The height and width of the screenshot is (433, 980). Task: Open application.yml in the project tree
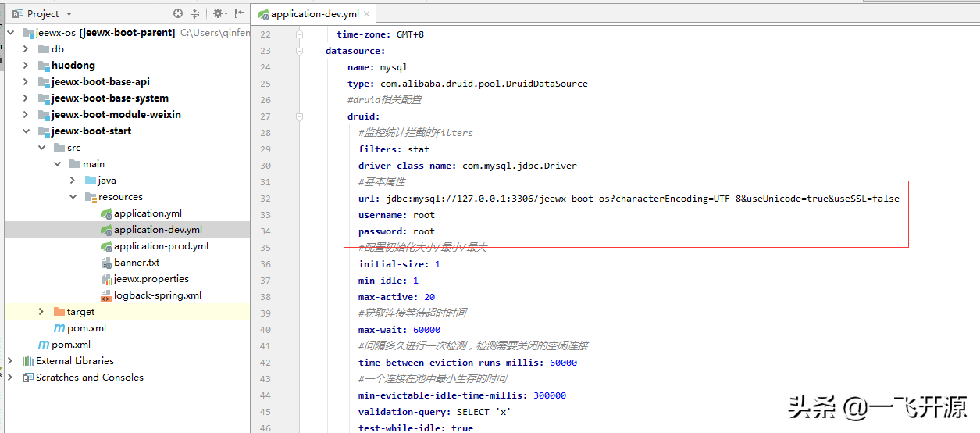(148, 213)
